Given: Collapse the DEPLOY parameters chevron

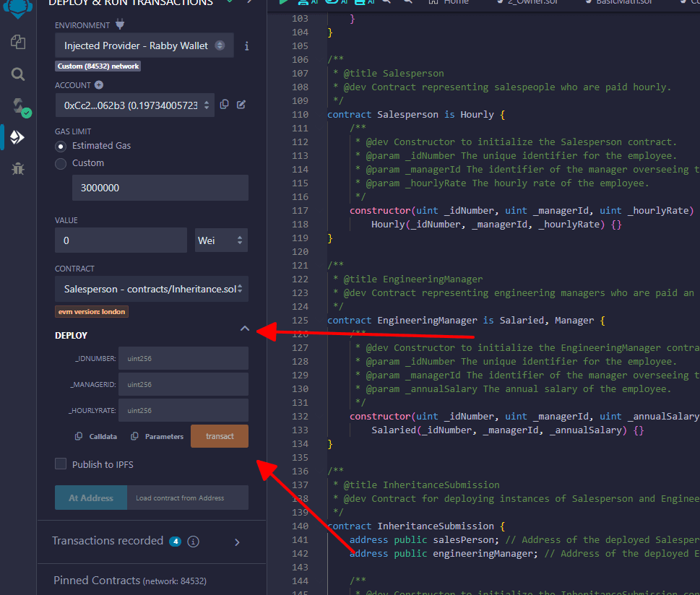Looking at the screenshot, I should [x=245, y=329].
